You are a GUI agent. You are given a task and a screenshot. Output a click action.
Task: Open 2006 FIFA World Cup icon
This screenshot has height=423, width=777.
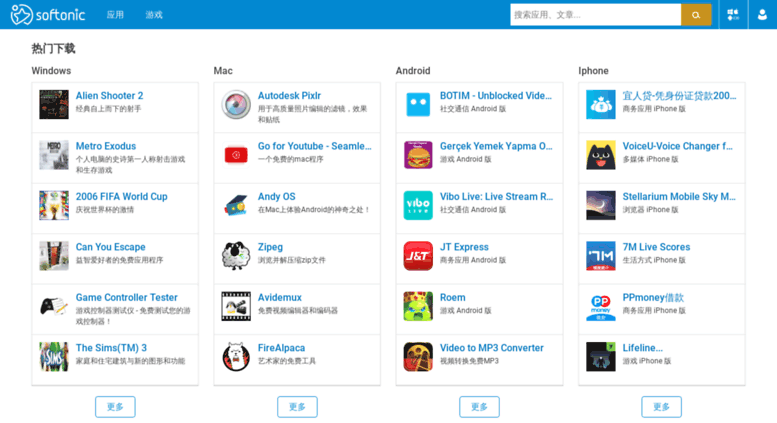tap(54, 206)
